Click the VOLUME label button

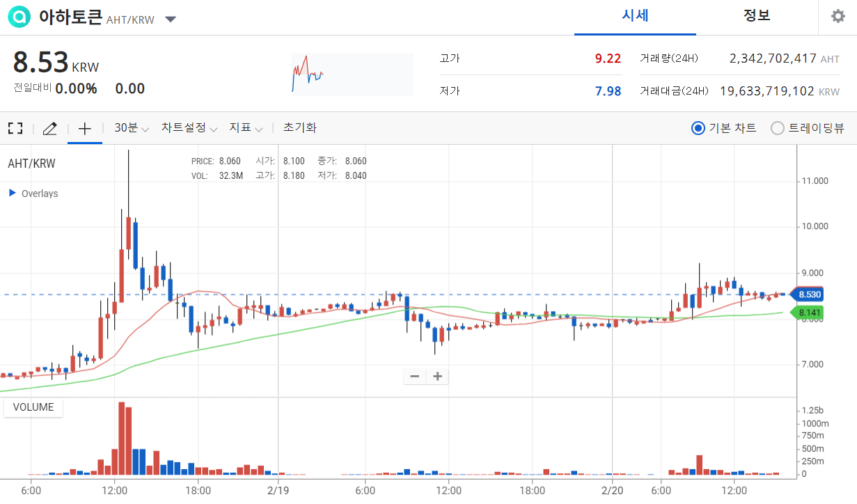point(33,407)
